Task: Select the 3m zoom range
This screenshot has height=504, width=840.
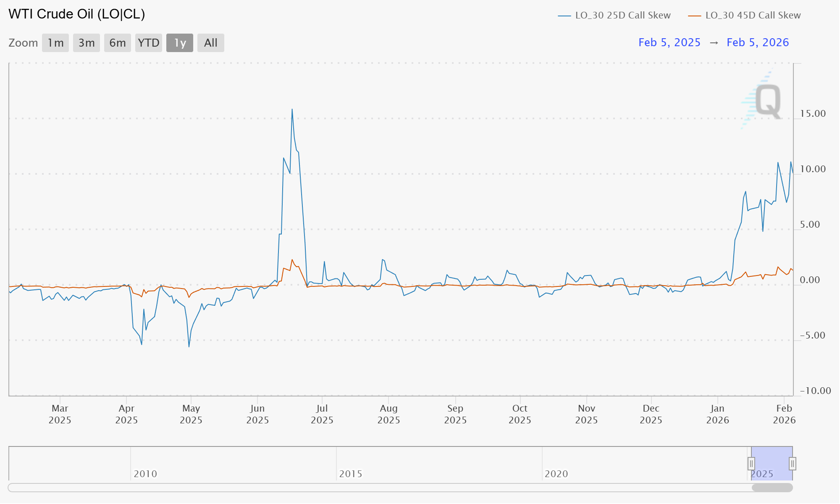Action: pyautogui.click(x=87, y=43)
